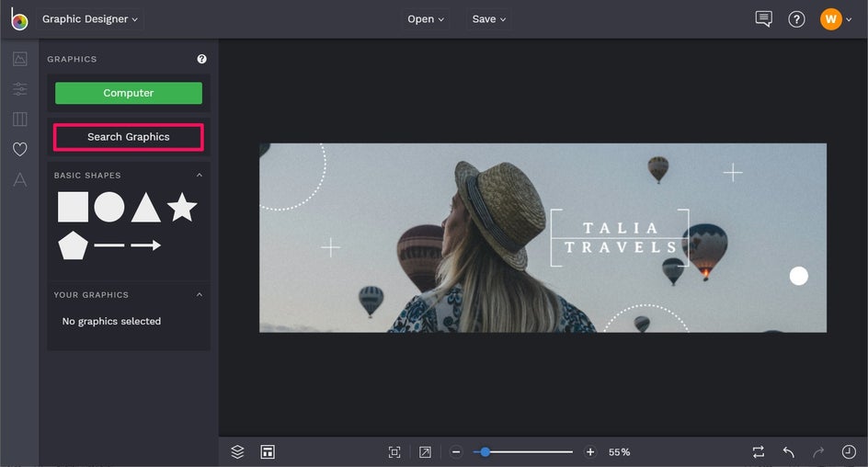Screen dimensions: 868x467
Task: Open the Text tool sidebar icon
Action: pyautogui.click(x=20, y=179)
